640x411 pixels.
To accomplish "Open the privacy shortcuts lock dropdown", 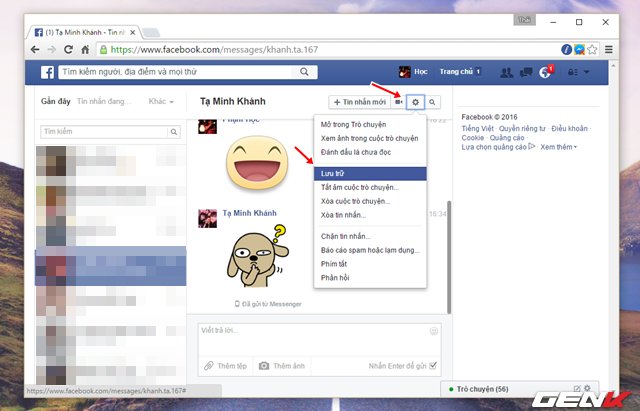I will (574, 72).
